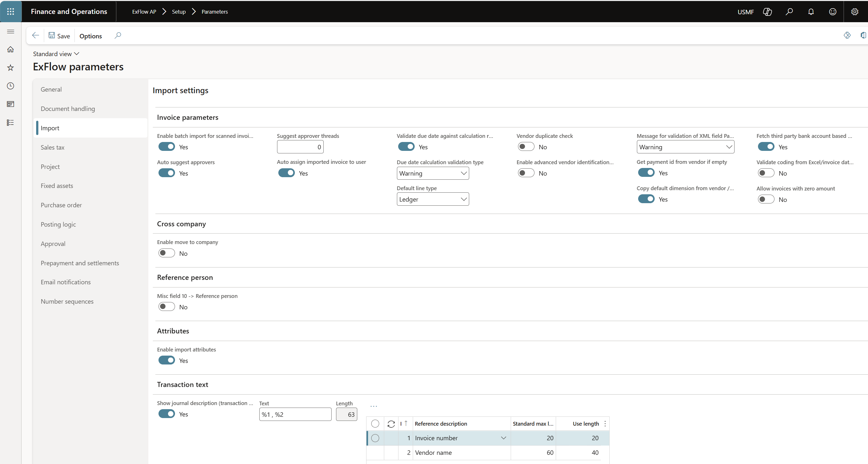This screenshot has height=464, width=868.
Task: Switch to Purchase order tab
Action: [61, 205]
